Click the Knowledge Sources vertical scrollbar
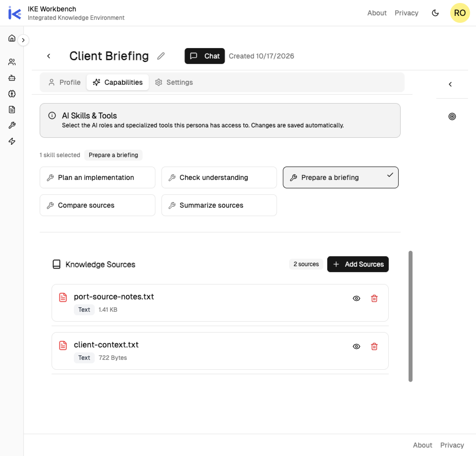 411,316
